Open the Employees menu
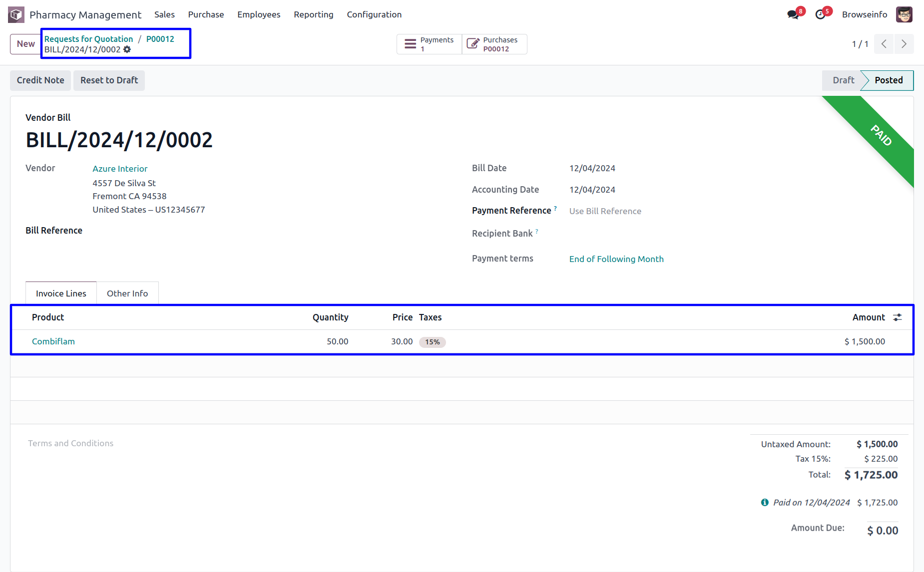 coord(259,14)
